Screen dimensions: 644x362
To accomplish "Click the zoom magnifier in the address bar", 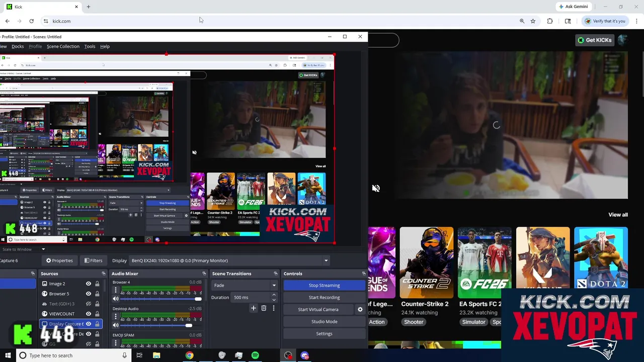I will [x=522, y=21].
